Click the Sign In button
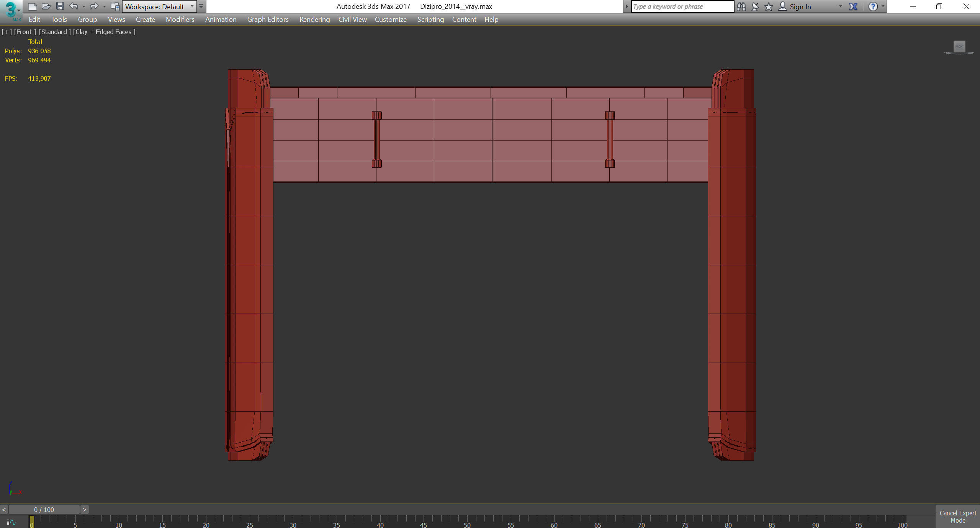The width and height of the screenshot is (980, 528). point(800,7)
